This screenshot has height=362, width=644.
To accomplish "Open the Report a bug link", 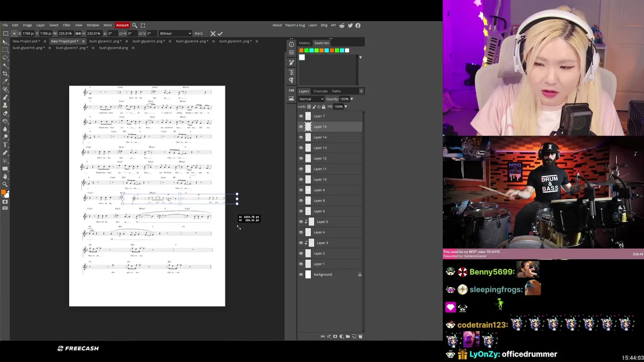I will pos(295,25).
